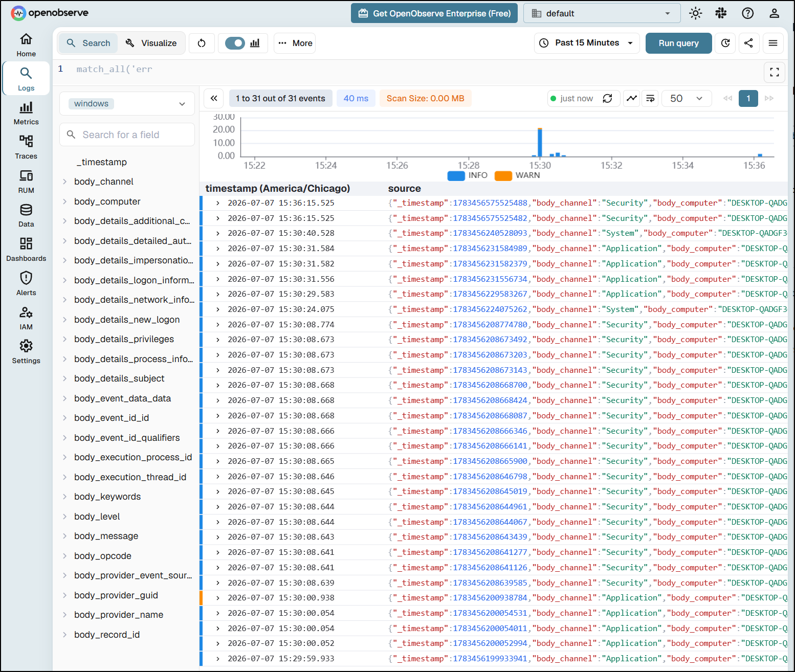
Task: Click the theme toggle sun icon
Action: coord(695,13)
